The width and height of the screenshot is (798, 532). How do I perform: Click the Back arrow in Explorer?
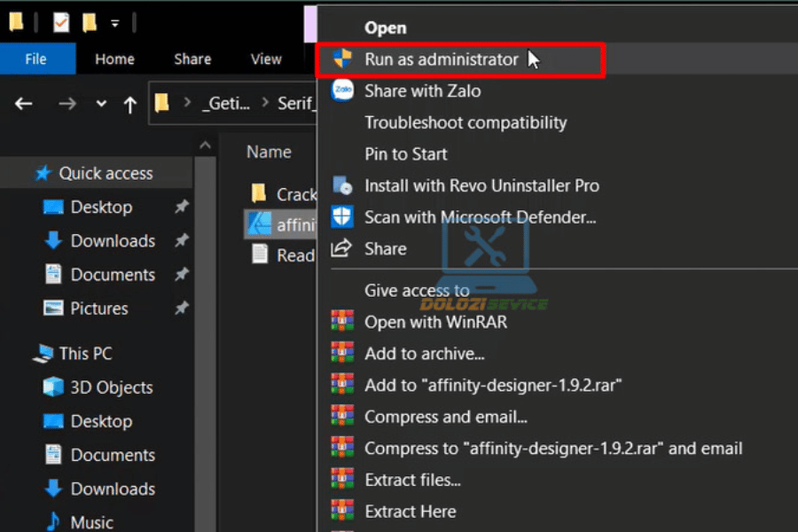pyautogui.click(x=24, y=105)
